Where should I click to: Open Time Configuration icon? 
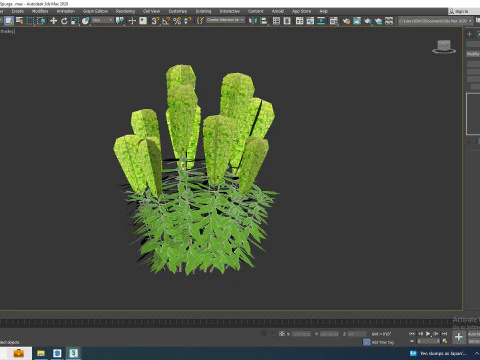(445, 341)
